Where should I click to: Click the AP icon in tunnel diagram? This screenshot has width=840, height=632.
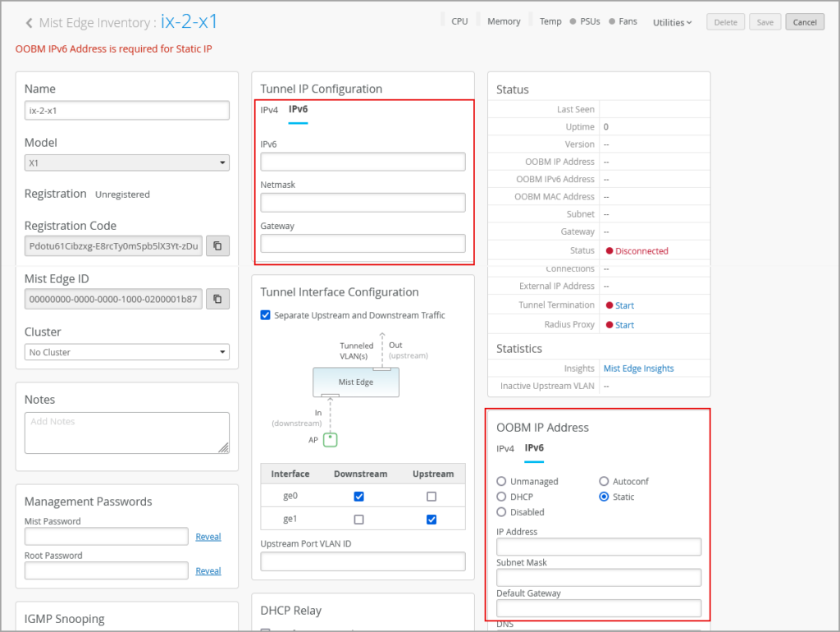pyautogui.click(x=330, y=439)
